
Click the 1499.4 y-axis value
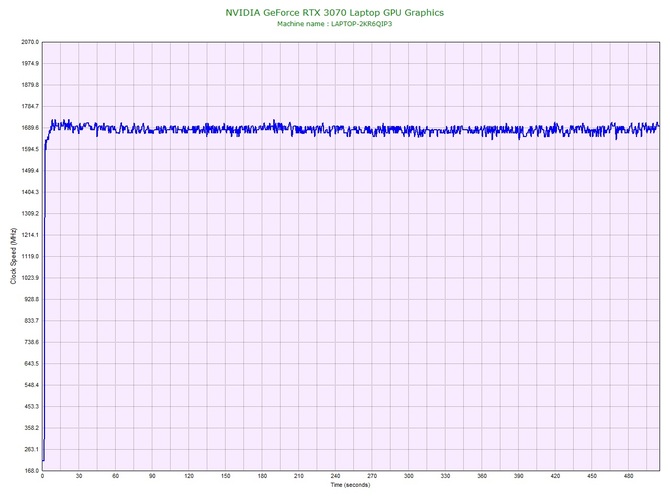click(30, 170)
